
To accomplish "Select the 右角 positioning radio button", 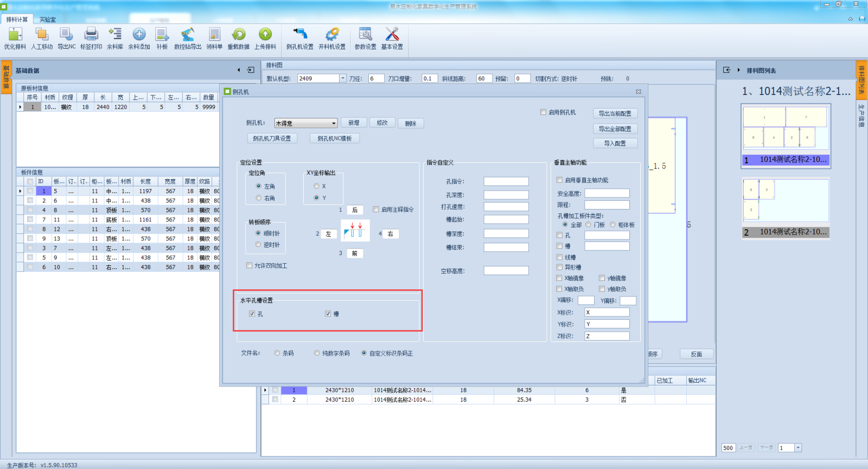I will pos(259,198).
